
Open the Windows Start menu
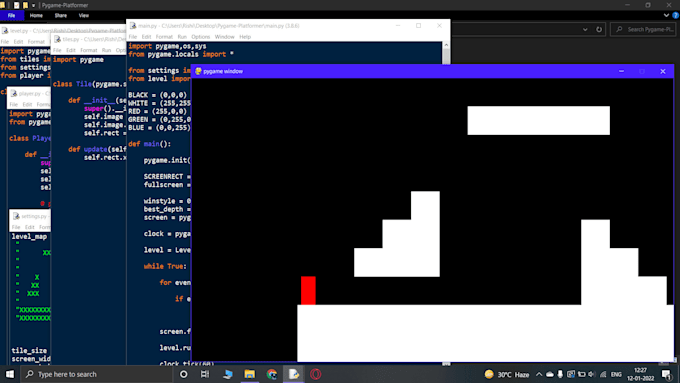click(10, 374)
